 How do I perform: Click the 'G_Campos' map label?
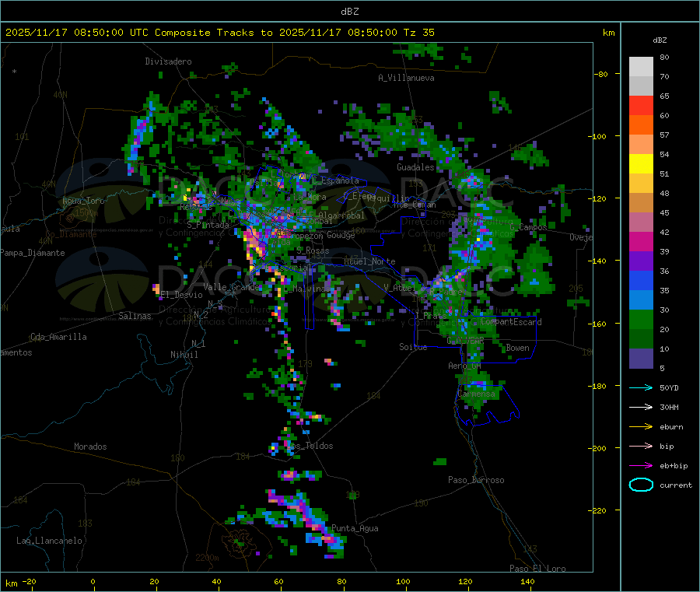tap(529, 227)
